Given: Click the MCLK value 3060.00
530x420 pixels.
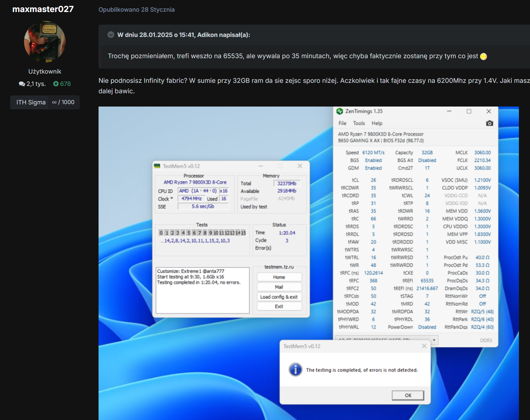Looking at the screenshot, I should (482, 152).
